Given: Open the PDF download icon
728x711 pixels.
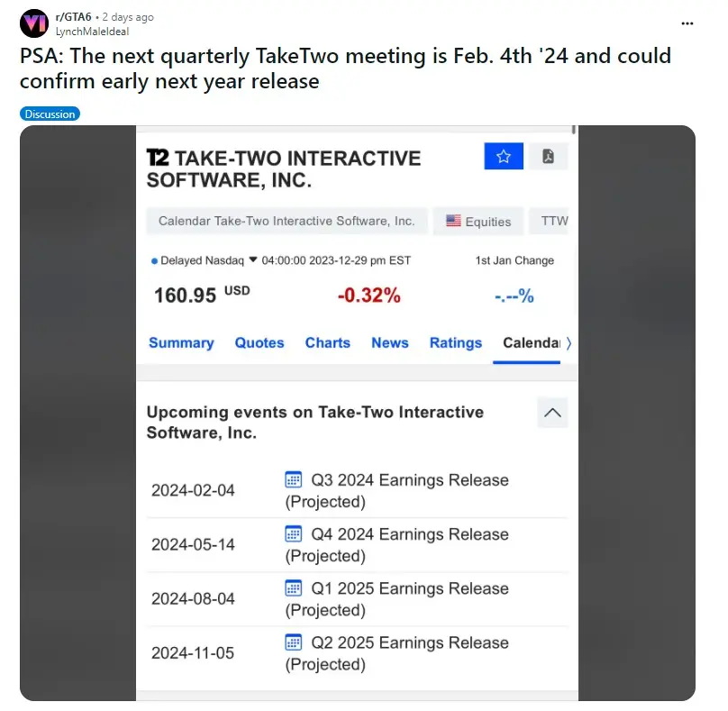Looking at the screenshot, I should (x=548, y=156).
